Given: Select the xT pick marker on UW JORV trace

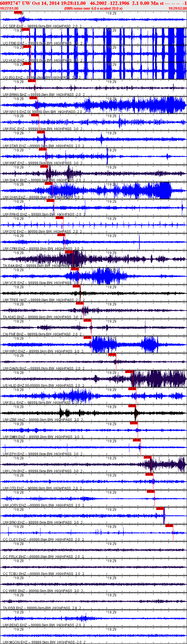Looking at the screenshot, I should click(x=151, y=491).
